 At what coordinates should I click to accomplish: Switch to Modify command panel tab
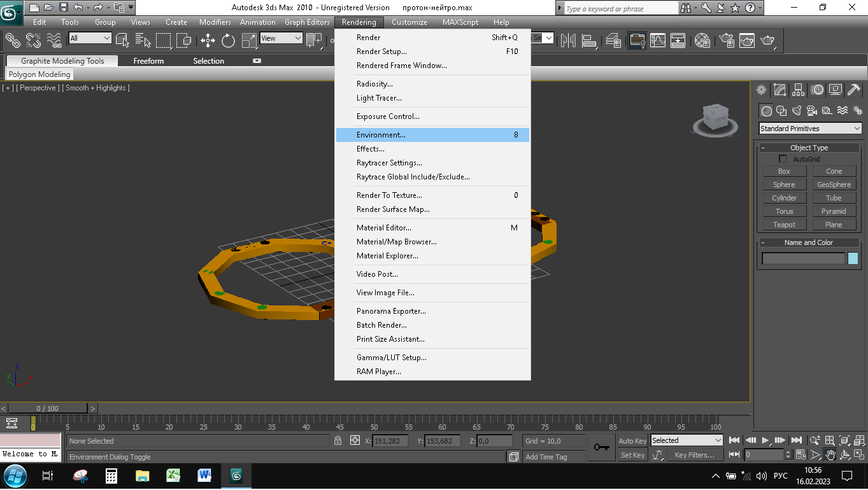pyautogui.click(x=779, y=90)
